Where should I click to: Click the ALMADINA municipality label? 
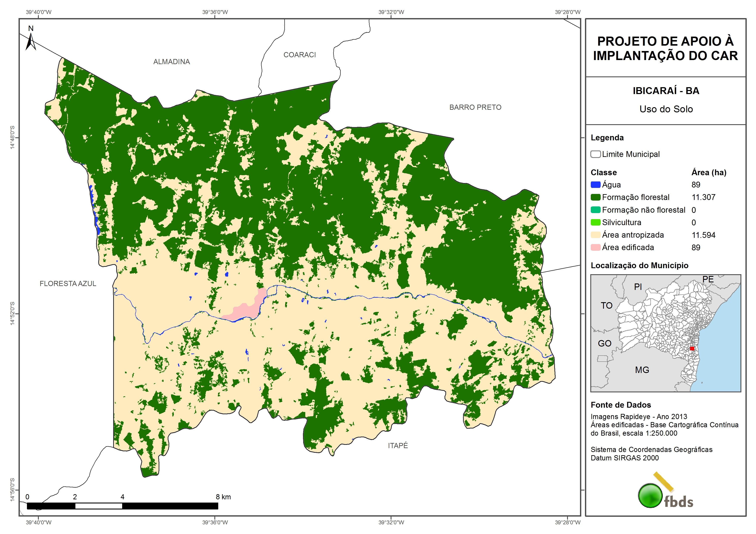pyautogui.click(x=171, y=62)
